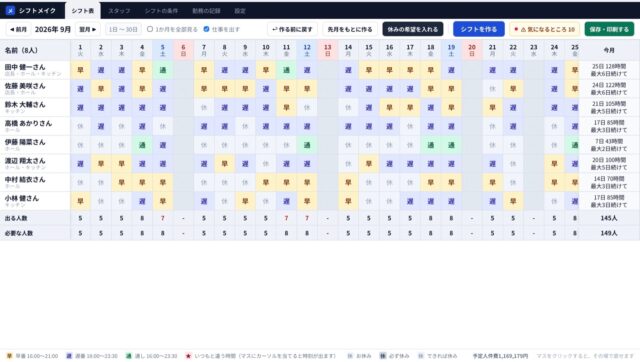
Task: Click staff name 伊藤 陽菜さん
Action: tap(25, 142)
